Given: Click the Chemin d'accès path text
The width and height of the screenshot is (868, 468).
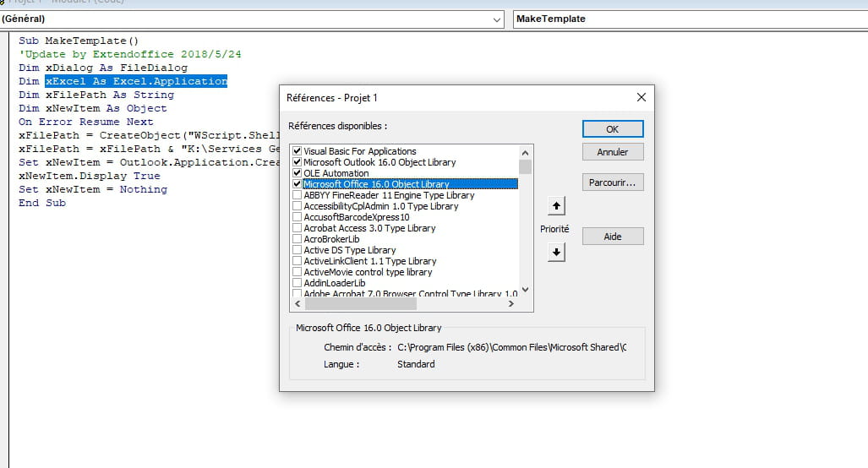Looking at the screenshot, I should click(x=511, y=347).
